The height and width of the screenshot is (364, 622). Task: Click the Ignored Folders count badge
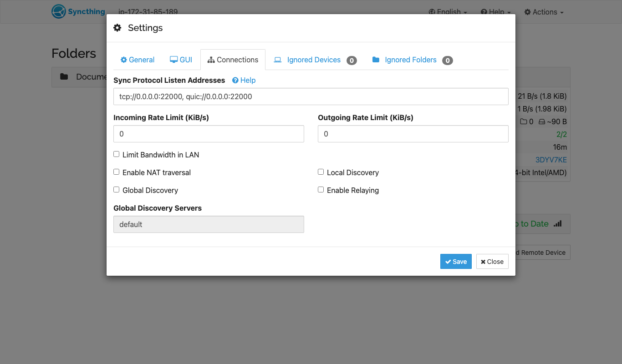tap(448, 60)
